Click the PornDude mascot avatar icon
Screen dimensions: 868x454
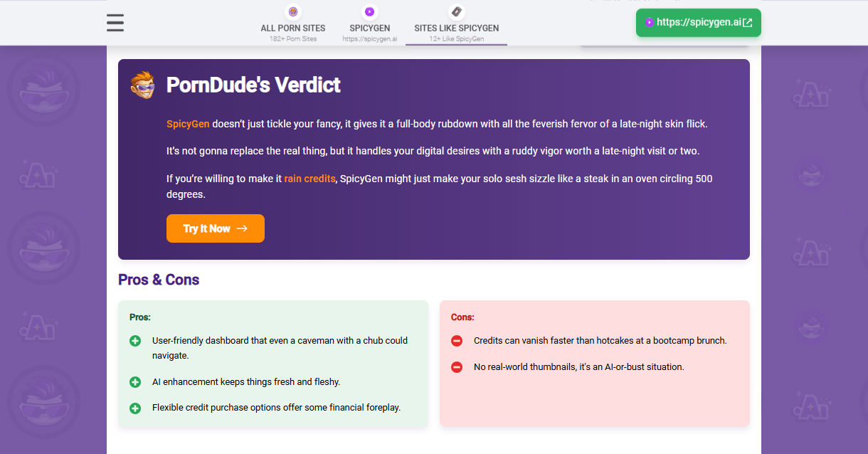[x=142, y=85]
